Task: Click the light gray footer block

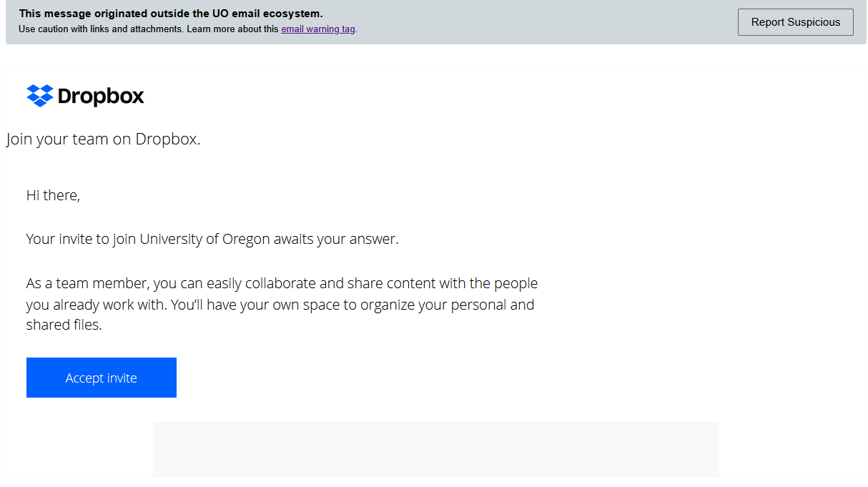Action: click(436, 448)
